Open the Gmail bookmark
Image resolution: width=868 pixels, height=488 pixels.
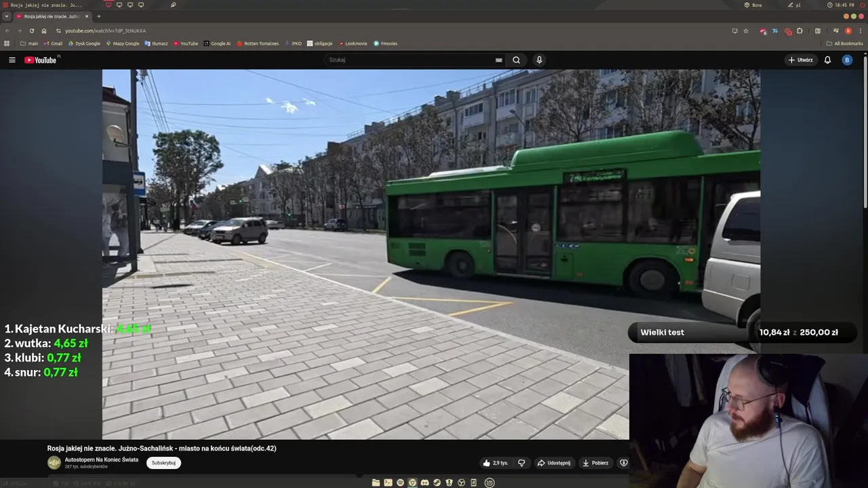coord(53,43)
